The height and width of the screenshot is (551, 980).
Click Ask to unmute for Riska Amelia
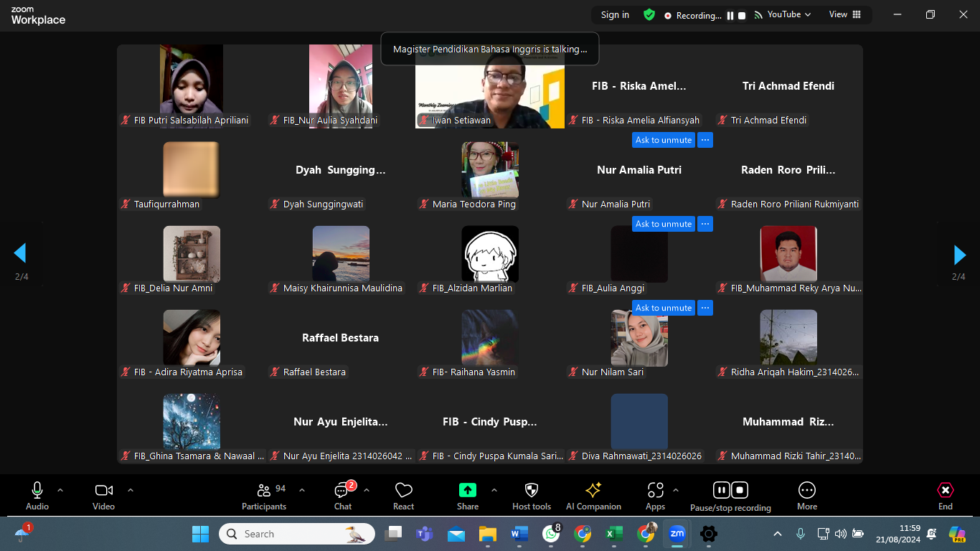click(664, 140)
